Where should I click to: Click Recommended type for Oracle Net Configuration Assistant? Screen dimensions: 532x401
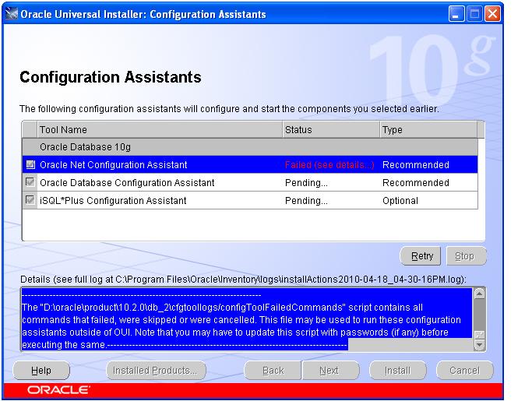(416, 165)
